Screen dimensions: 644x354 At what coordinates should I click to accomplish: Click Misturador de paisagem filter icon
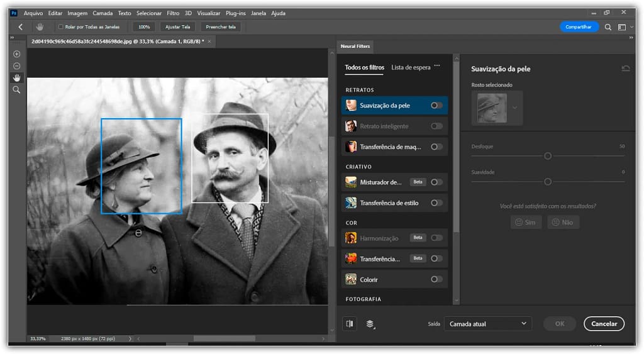pyautogui.click(x=351, y=182)
